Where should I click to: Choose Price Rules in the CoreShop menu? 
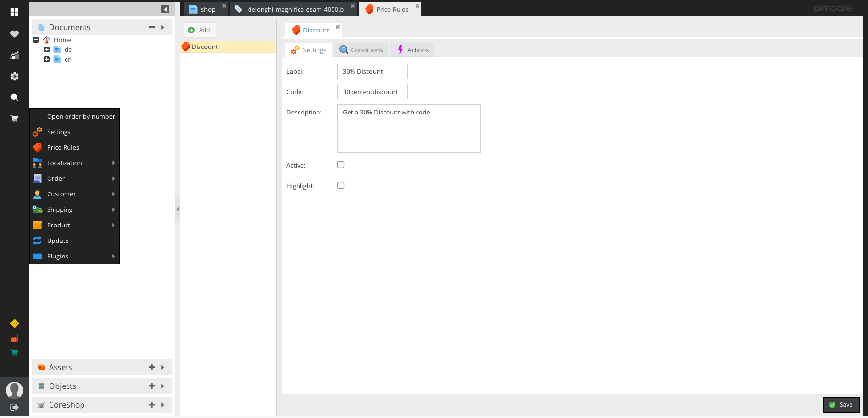[74, 147]
